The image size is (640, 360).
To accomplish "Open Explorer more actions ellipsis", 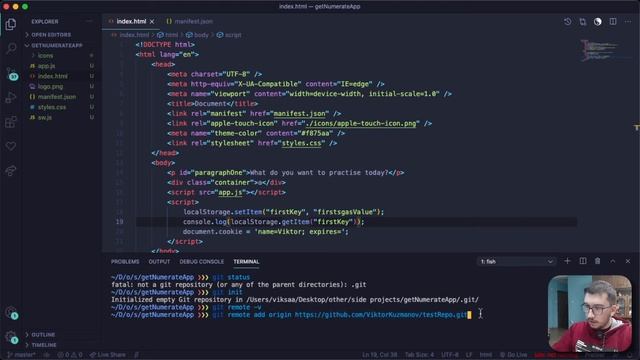I will click(x=89, y=21).
